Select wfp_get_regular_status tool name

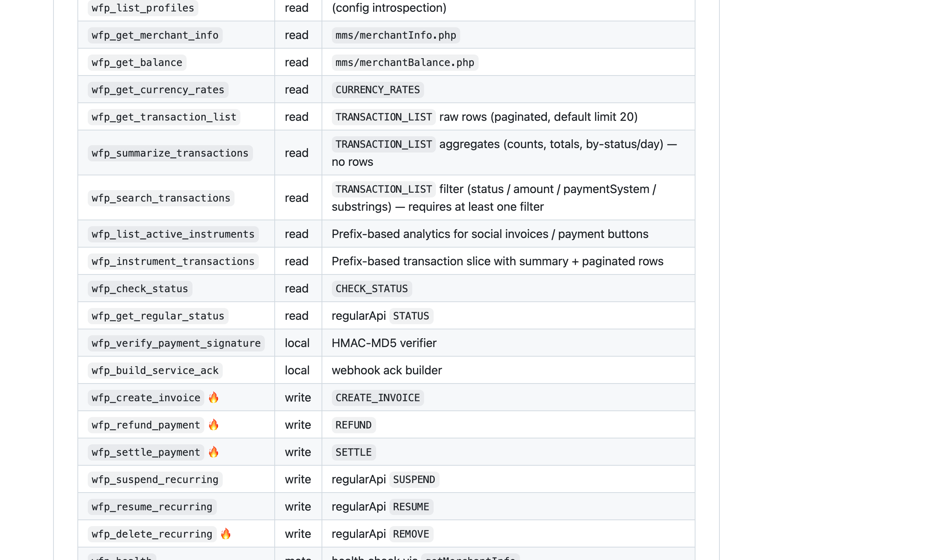tap(158, 315)
